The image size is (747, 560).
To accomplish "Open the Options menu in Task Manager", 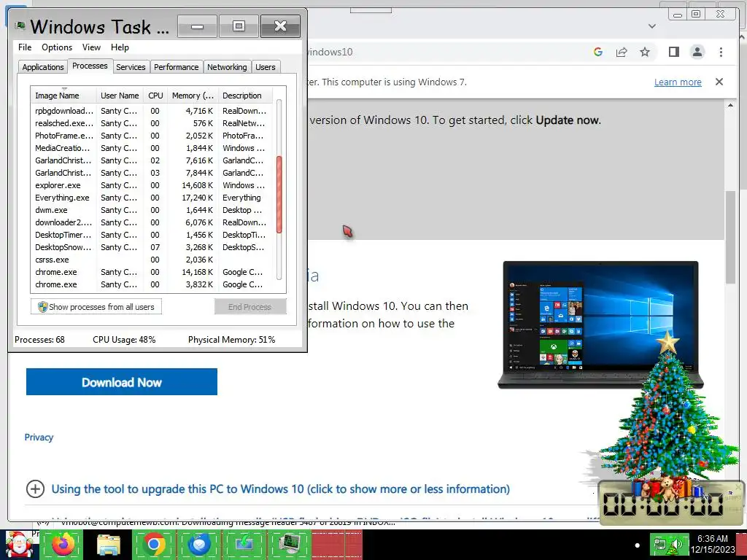I will (57, 47).
